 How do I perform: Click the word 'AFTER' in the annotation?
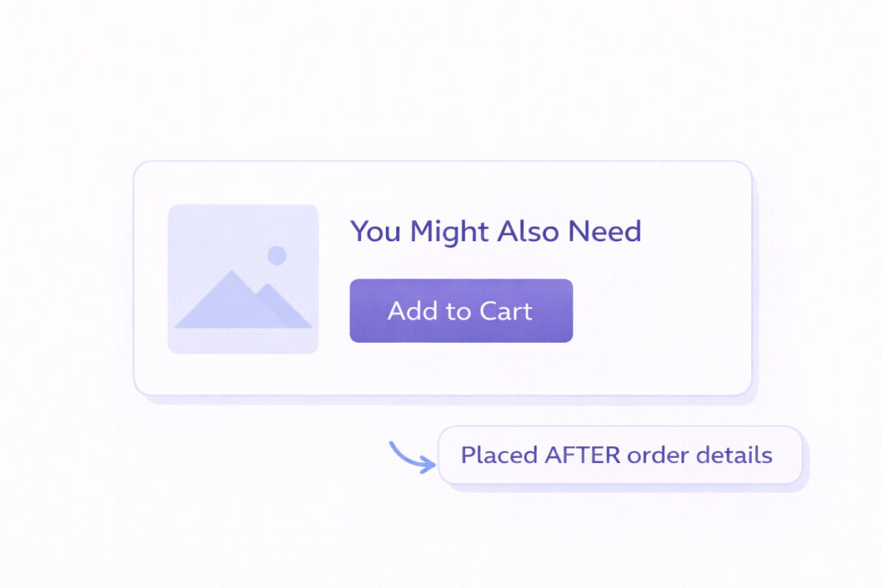coord(582,455)
